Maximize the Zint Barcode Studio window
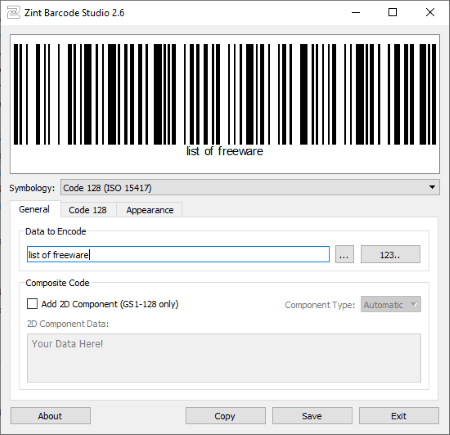450x435 pixels. (x=393, y=13)
